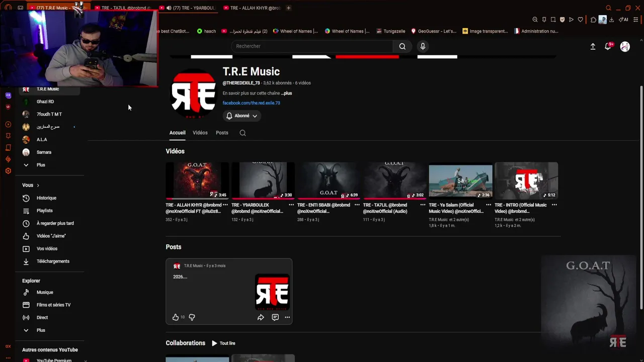
Task: Open the Opera sidebar settings gear
Action: [8, 171]
